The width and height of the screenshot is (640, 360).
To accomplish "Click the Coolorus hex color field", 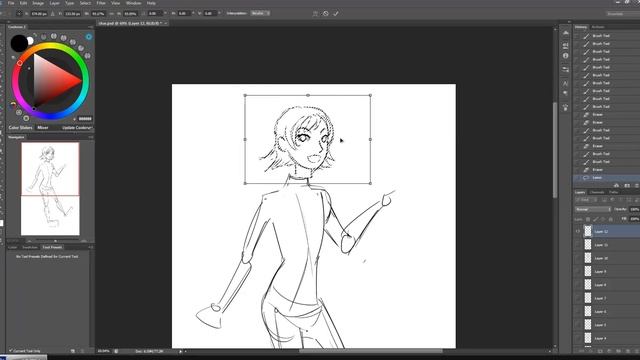I will [85, 119].
